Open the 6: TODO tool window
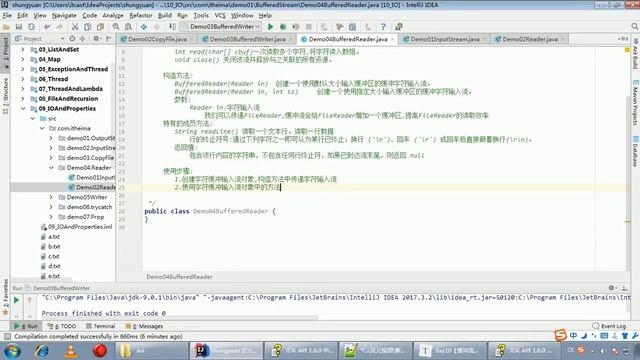 (x=62, y=326)
